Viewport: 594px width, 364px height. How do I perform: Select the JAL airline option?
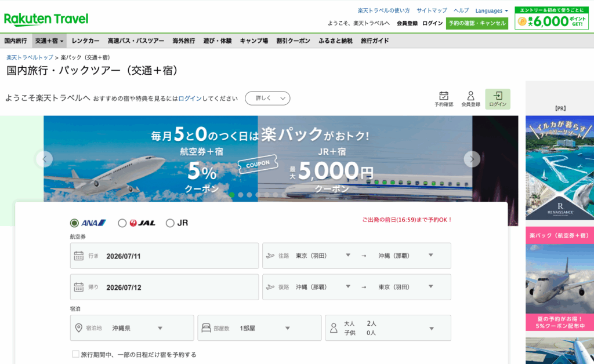tap(122, 223)
